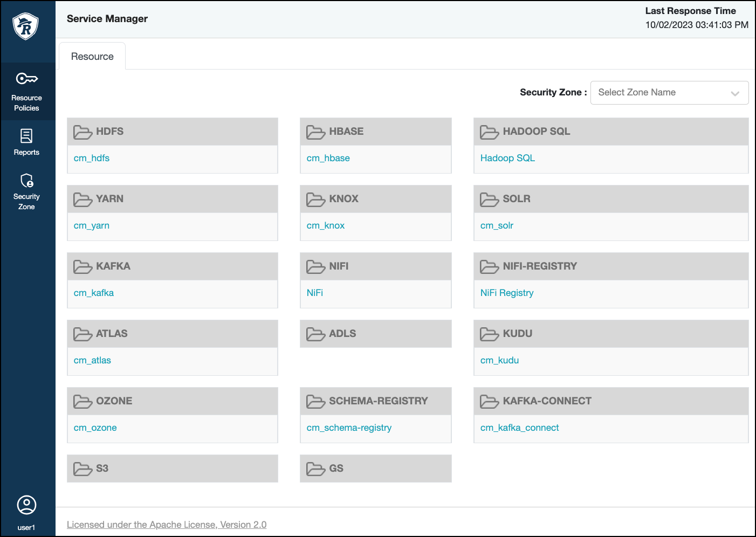Image resolution: width=756 pixels, height=537 pixels.
Task: Open the Apache License Version 2.0 link
Action: click(x=167, y=525)
